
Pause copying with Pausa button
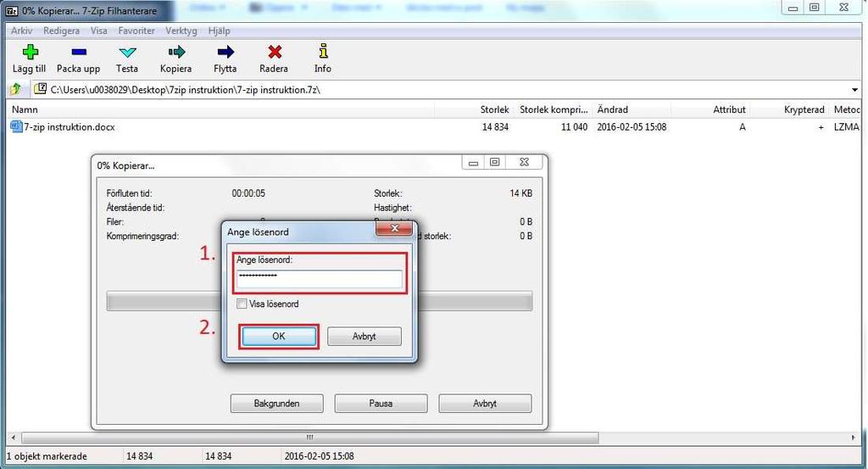[x=381, y=403]
